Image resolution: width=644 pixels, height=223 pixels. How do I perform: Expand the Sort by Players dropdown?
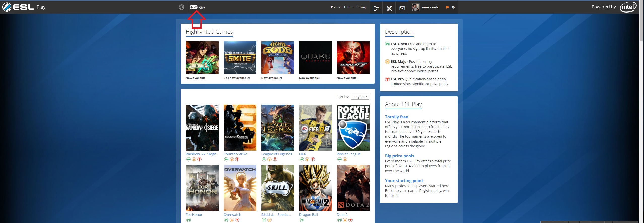pos(360,97)
